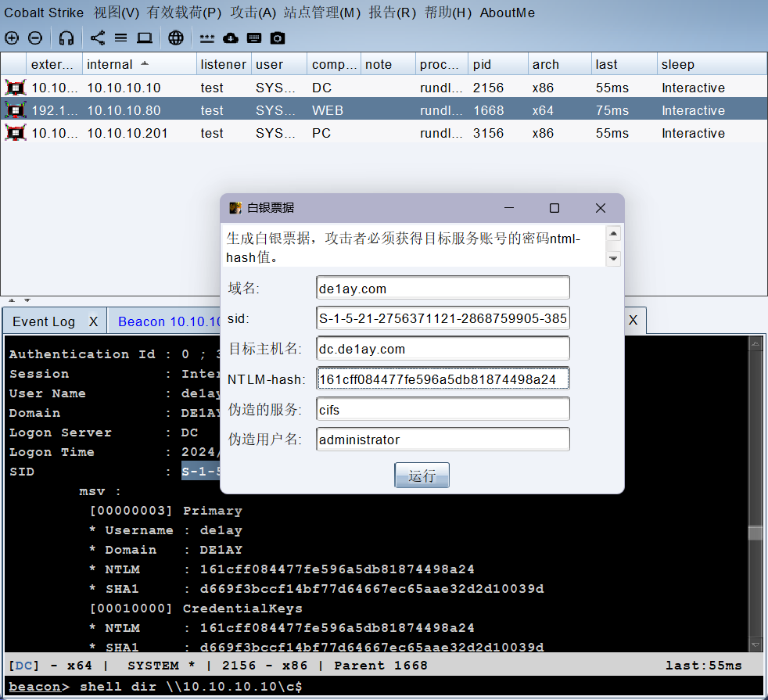Click dialog description scroll up arrow
The height and width of the screenshot is (700, 768).
613,234
